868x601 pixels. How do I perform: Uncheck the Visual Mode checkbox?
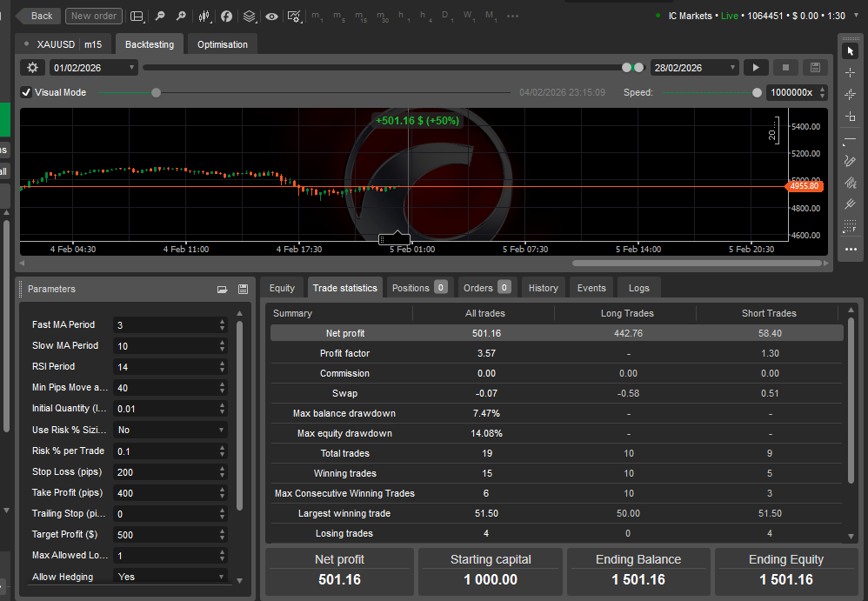(26, 92)
